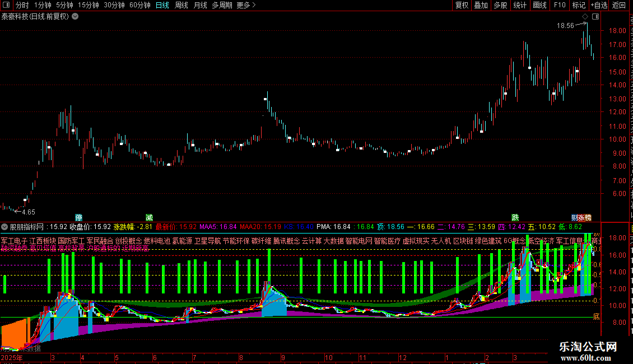Click the month 12 timeline marker
This screenshot has width=633, height=364.
coord(403,357)
